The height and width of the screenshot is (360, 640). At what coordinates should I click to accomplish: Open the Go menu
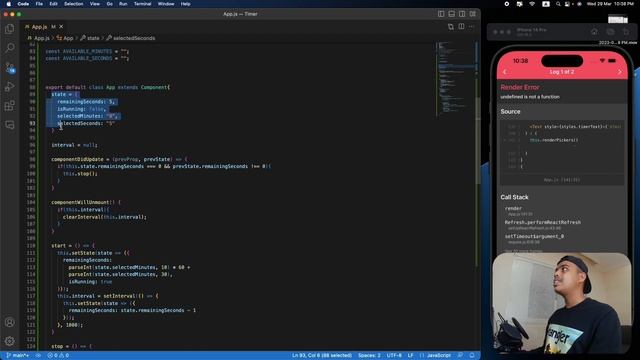109,4
